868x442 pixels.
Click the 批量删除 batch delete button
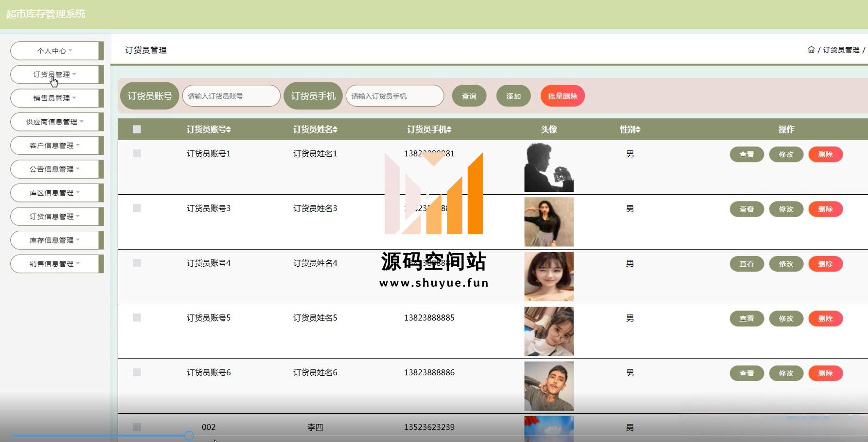tap(563, 96)
